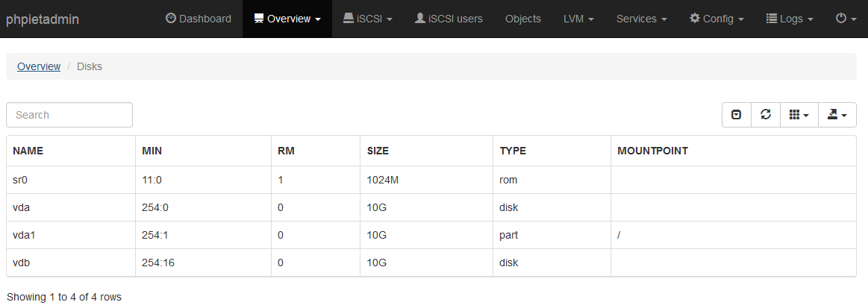The image size is (868, 308).
Task: Follow the Overview breadcrumb link
Action: pyautogui.click(x=39, y=66)
